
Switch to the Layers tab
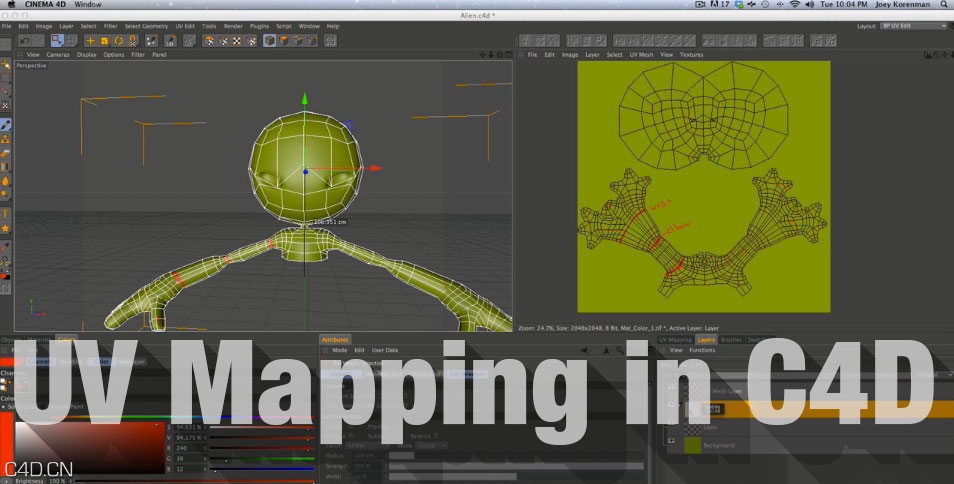tap(706, 340)
